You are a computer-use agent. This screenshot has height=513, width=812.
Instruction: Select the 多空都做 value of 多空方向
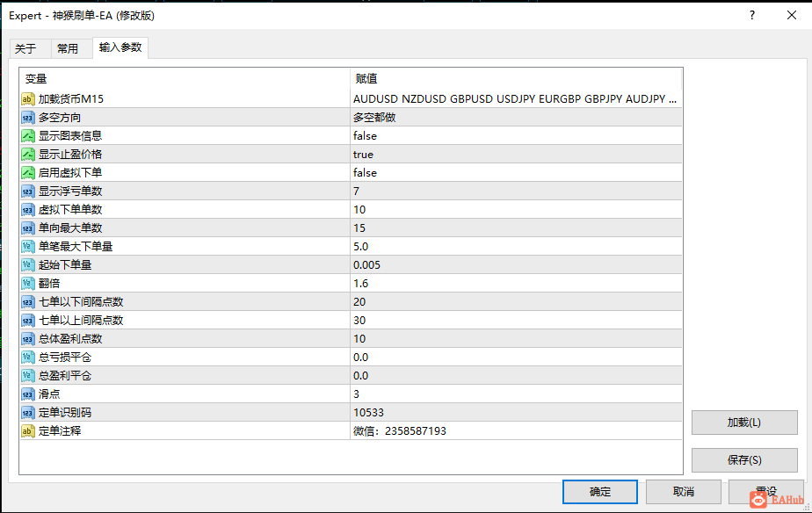click(374, 118)
